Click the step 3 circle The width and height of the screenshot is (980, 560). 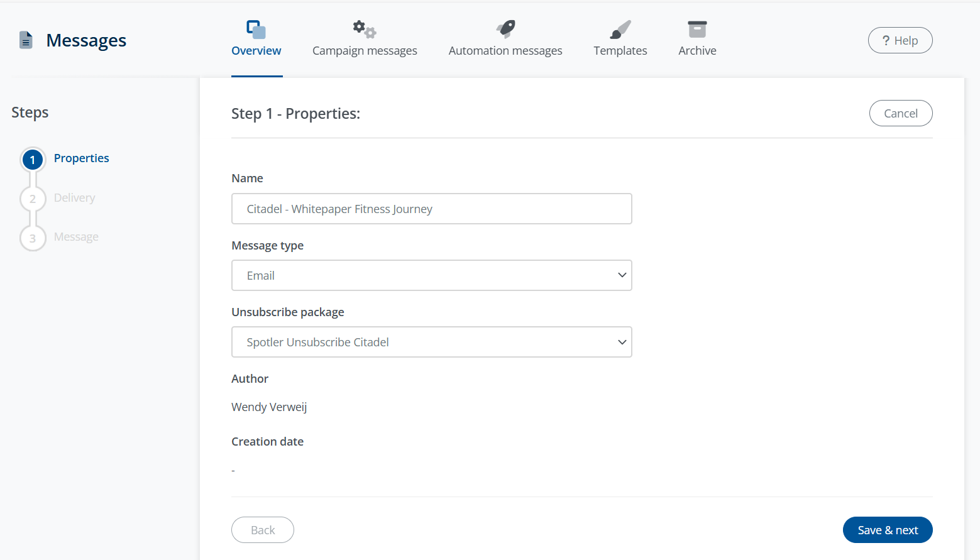click(33, 239)
